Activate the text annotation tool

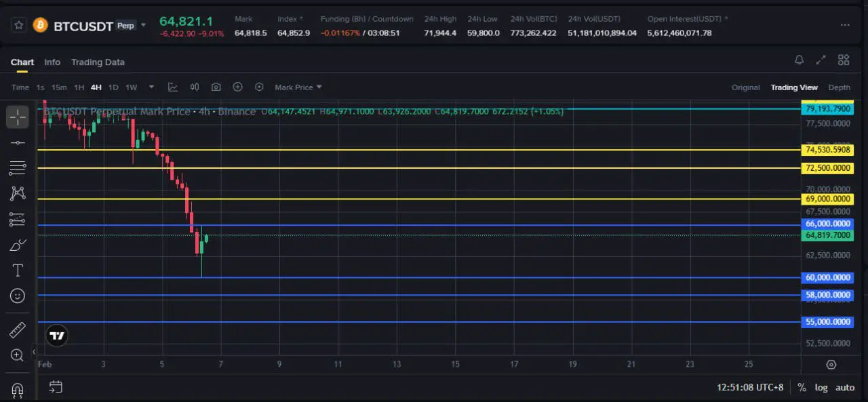coord(18,270)
